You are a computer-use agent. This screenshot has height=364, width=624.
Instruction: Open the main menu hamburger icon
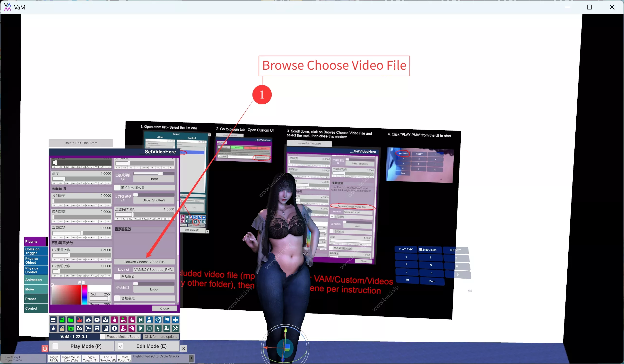coord(53,320)
